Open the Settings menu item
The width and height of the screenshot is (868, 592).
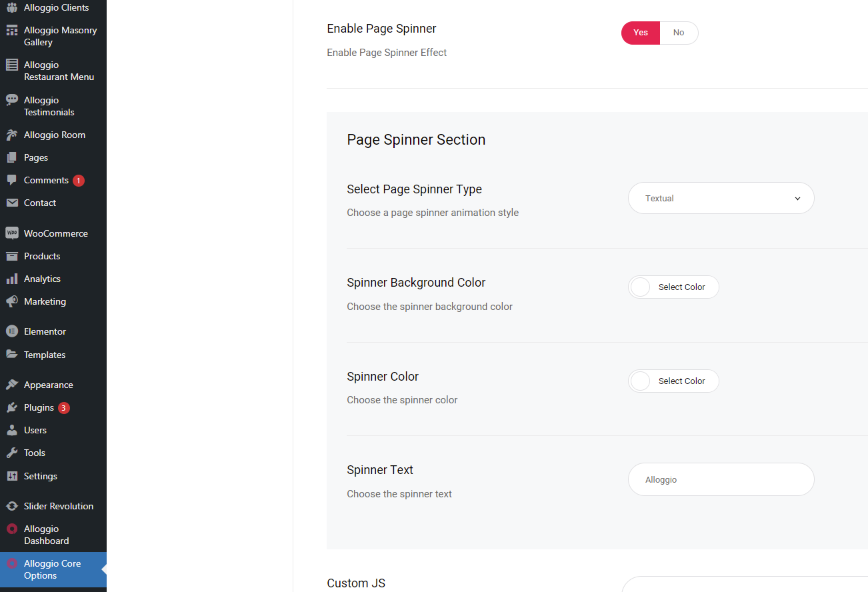(x=40, y=476)
